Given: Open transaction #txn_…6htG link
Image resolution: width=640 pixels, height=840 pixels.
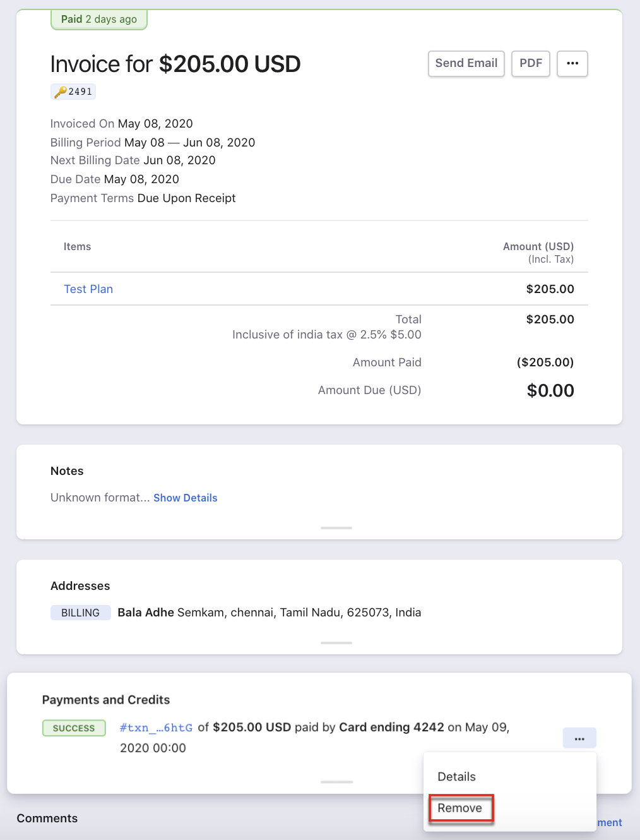Looking at the screenshot, I should tap(157, 728).
